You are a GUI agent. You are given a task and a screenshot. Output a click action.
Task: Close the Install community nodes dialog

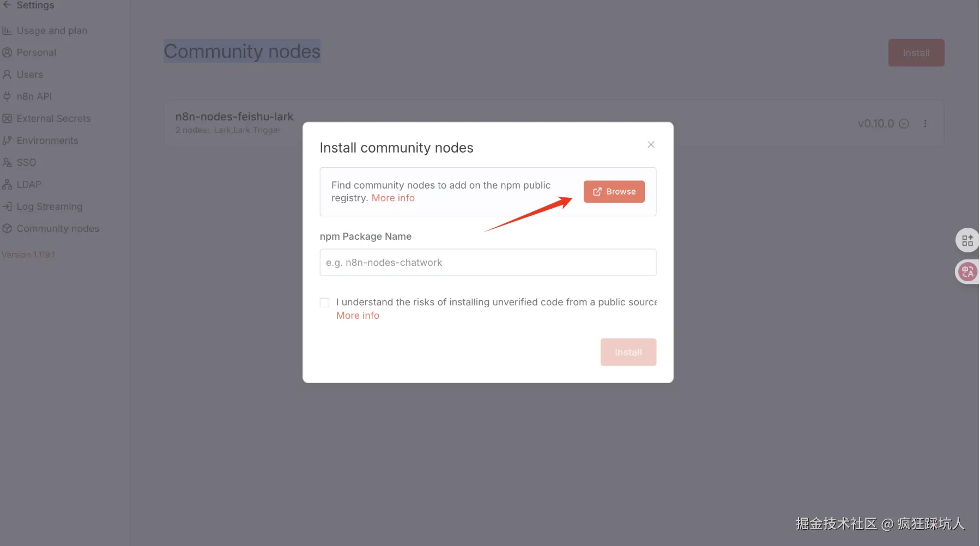(651, 144)
